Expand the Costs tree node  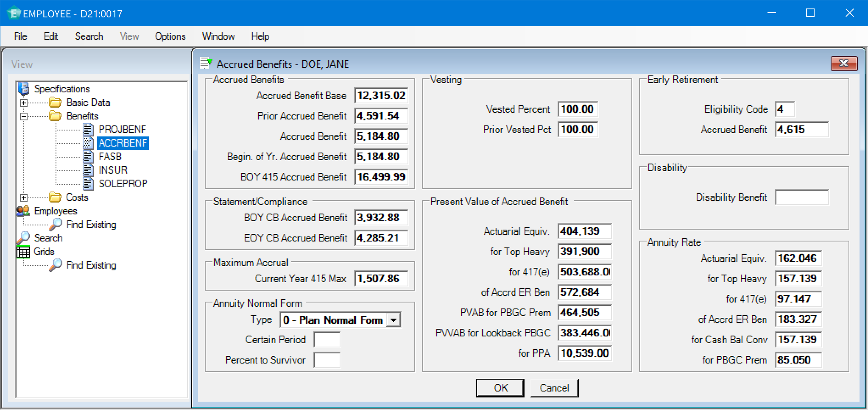(x=24, y=197)
